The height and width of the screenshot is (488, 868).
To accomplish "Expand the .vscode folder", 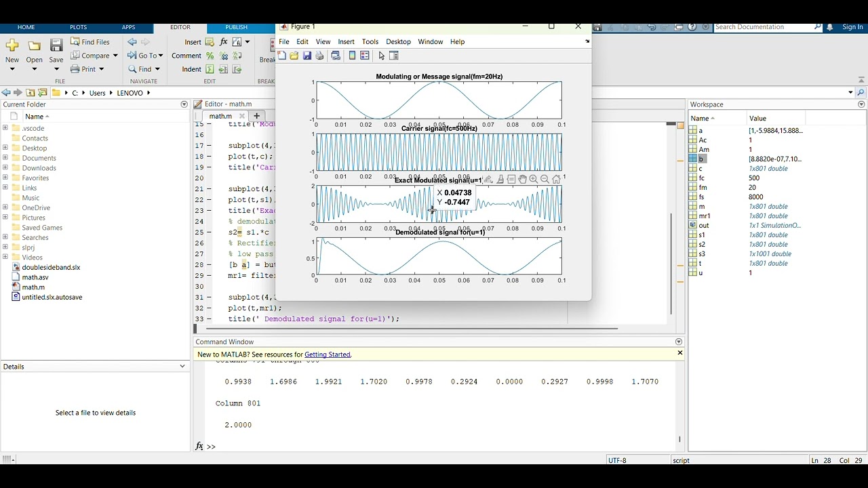I will pyautogui.click(x=5, y=128).
